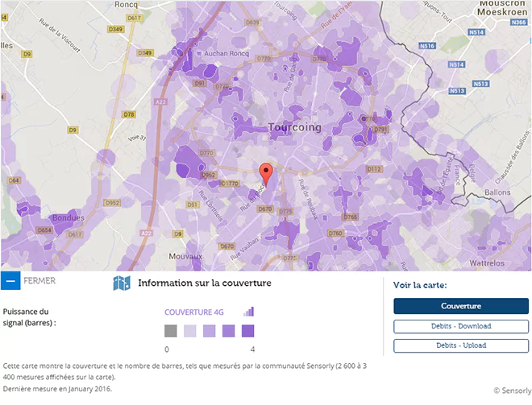532x405 pixels.
Task: Click the FERMER label
Action: point(39,281)
